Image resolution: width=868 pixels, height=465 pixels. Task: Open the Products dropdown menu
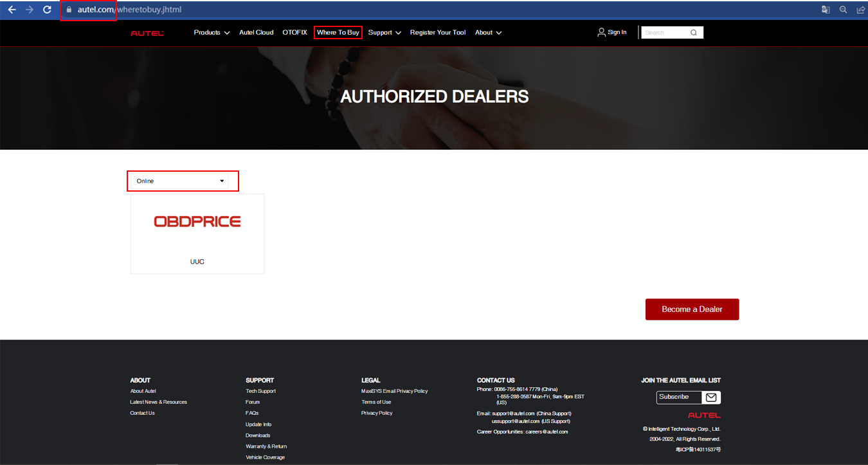[212, 32]
